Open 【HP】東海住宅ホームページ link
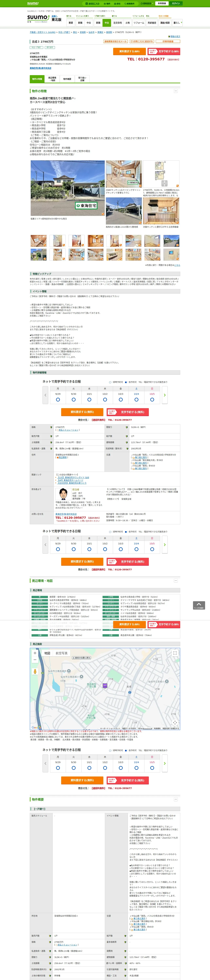This screenshot has width=210, height=980. 70,480
